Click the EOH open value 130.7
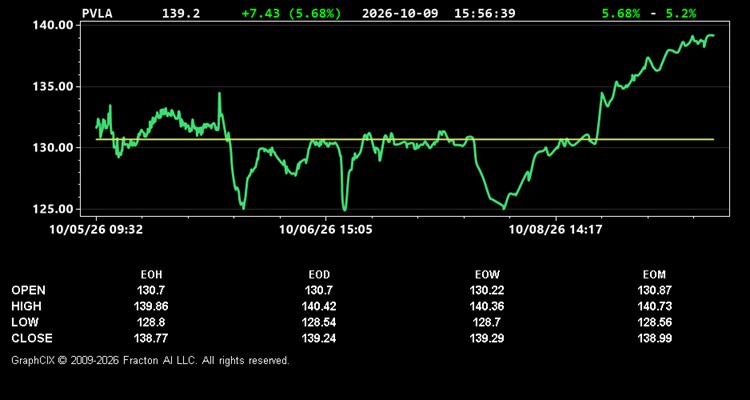Screen dimensions: 750x400 pyautogui.click(x=151, y=290)
